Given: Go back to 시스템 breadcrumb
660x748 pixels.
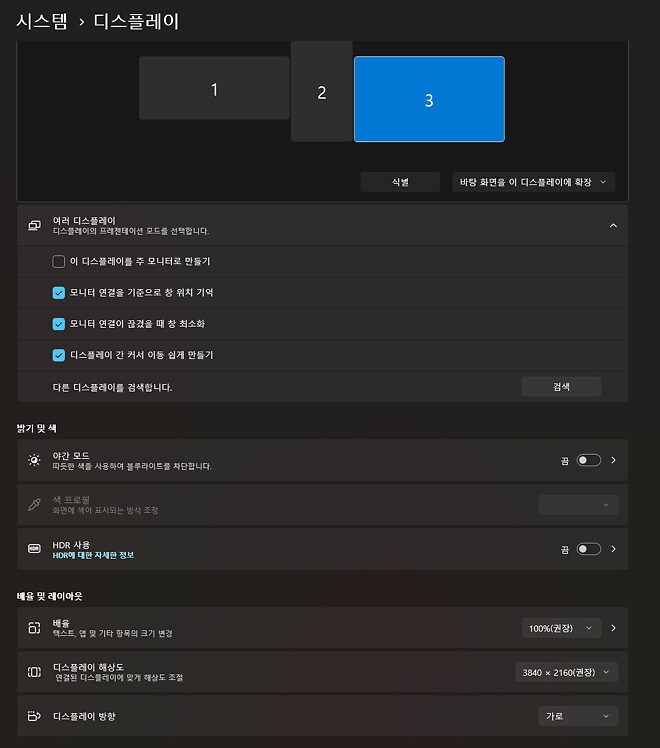Looking at the screenshot, I should pos(41,21).
